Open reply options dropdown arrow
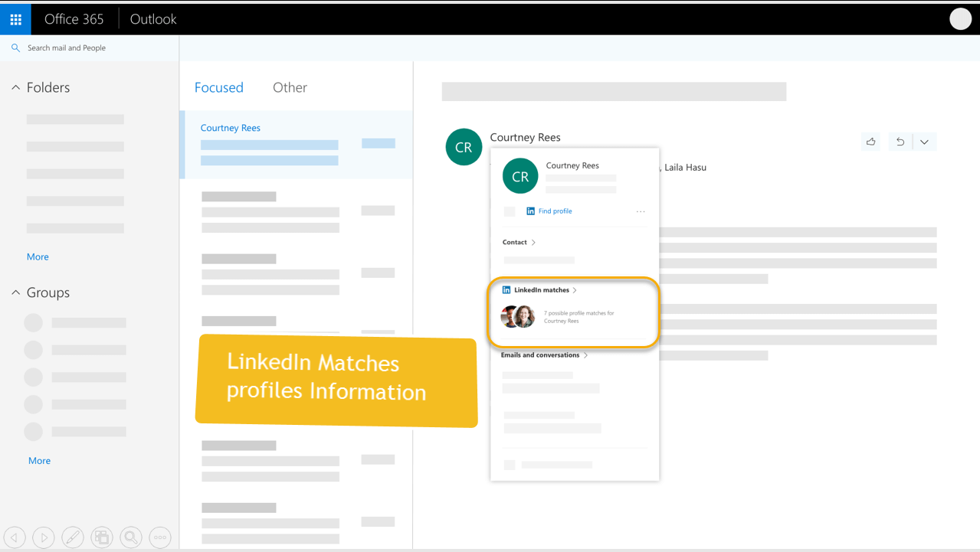This screenshot has width=980, height=552. coord(924,142)
